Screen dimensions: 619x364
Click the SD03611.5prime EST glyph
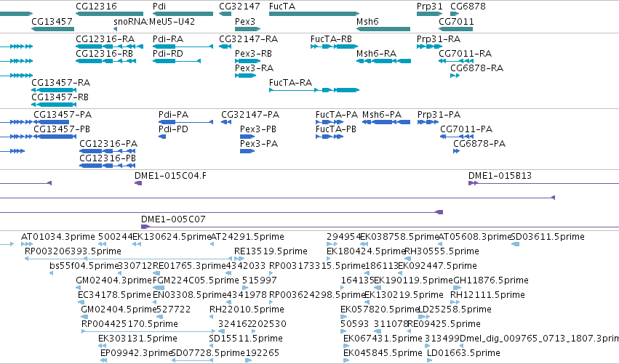[x=515, y=245]
